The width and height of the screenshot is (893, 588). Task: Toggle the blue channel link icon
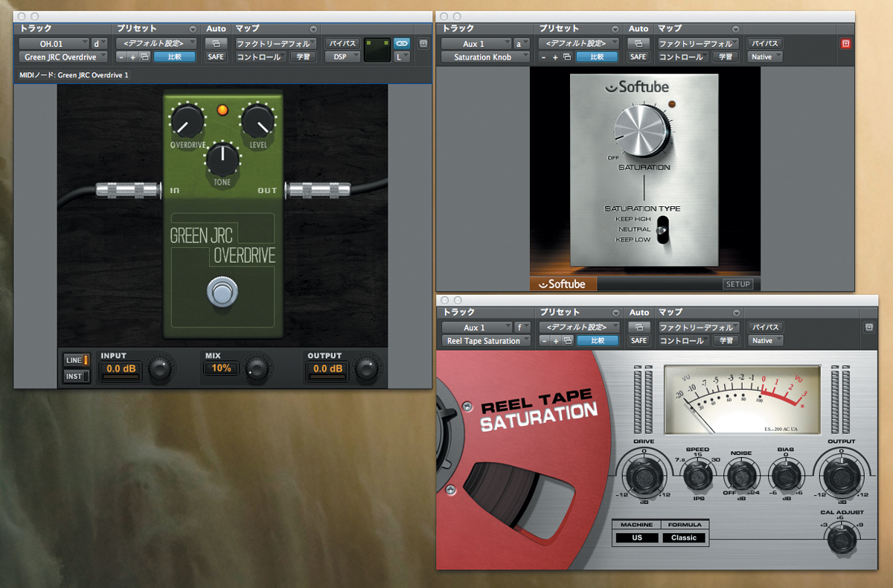[x=402, y=44]
